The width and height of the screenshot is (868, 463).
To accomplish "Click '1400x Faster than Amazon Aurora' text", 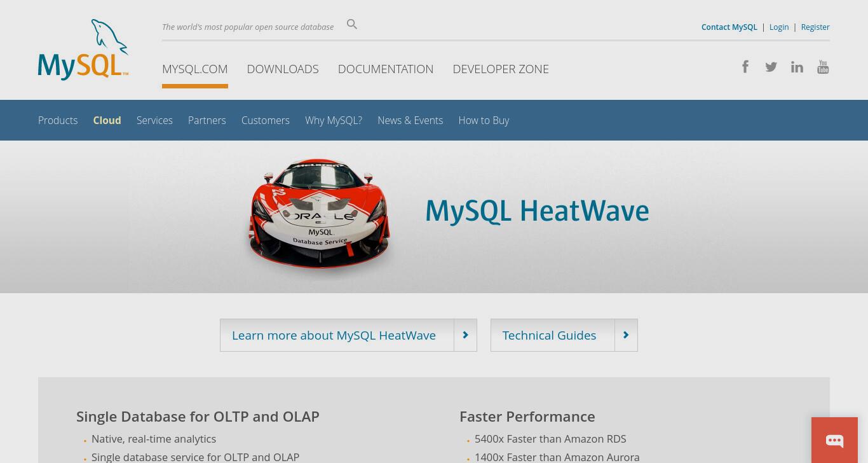I will [x=557, y=457].
